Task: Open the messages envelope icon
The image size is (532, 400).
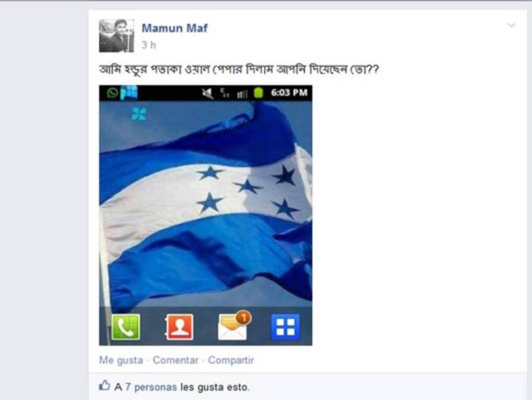Action: (x=233, y=326)
